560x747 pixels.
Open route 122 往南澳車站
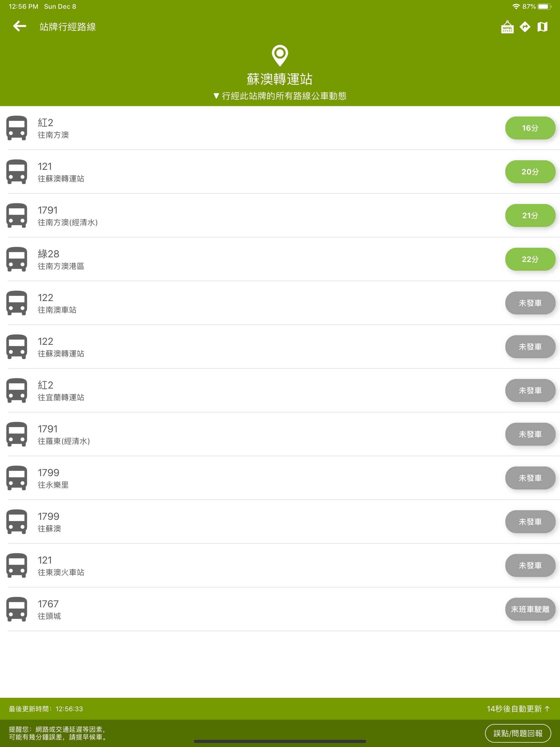click(280, 303)
